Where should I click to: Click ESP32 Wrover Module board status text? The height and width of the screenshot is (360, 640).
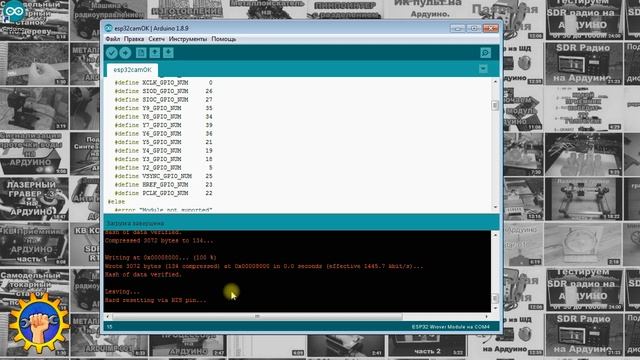click(450, 327)
